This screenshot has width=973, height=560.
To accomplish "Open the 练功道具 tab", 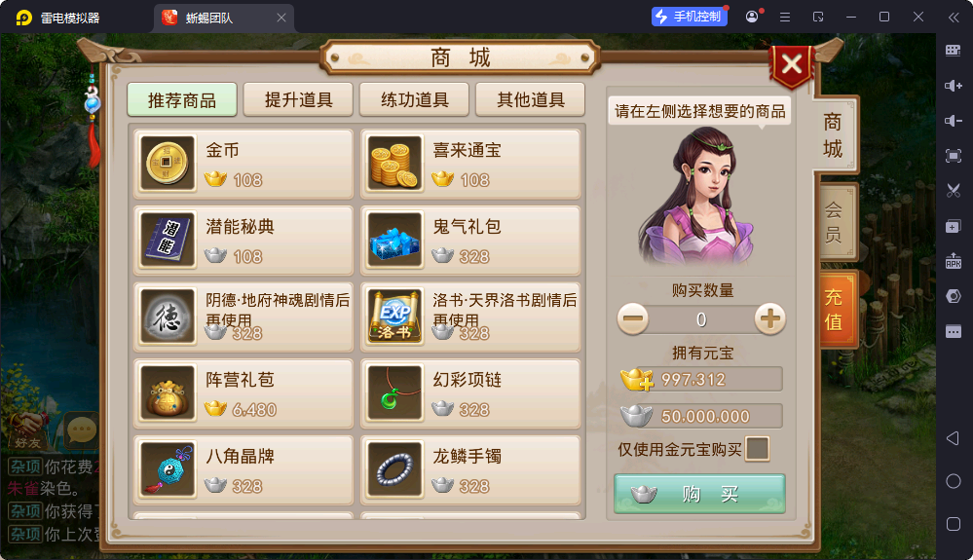I will point(415,100).
